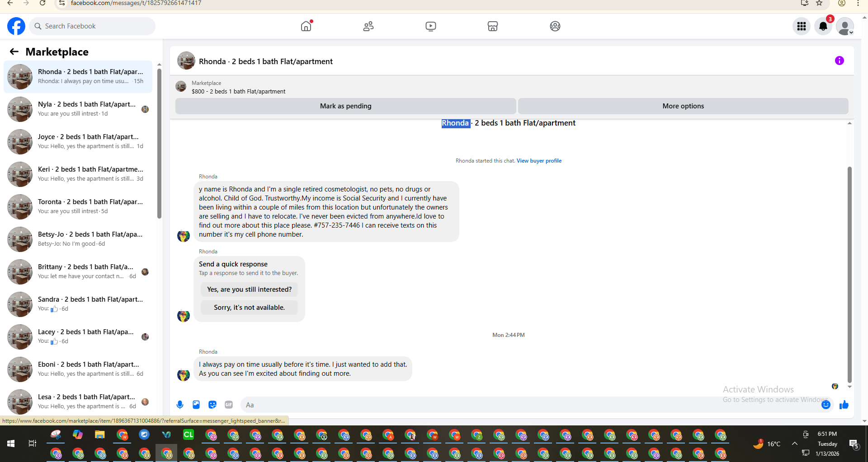Viewport: 868px width, 462px height.
Task: Open the account profile menu
Action: pos(845,26)
